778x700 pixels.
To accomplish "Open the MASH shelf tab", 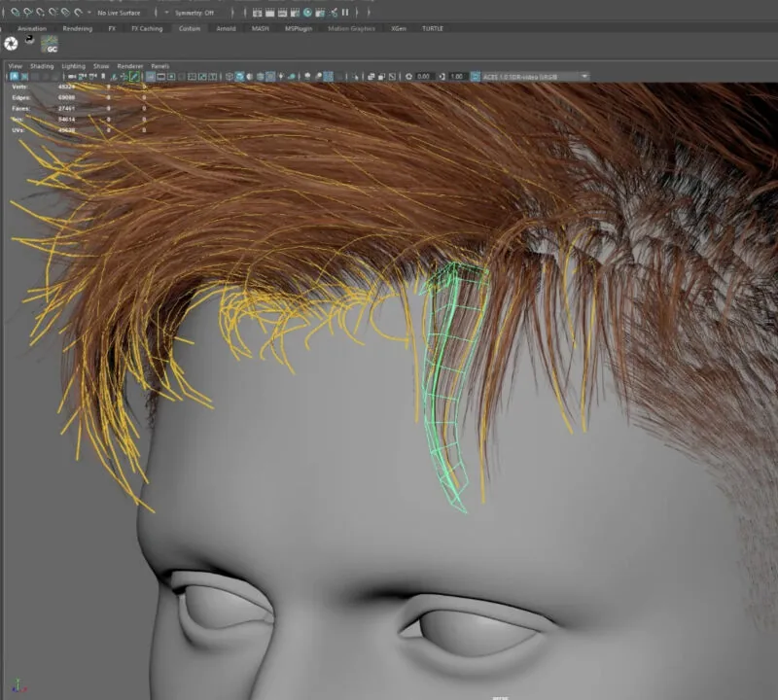I will point(260,29).
